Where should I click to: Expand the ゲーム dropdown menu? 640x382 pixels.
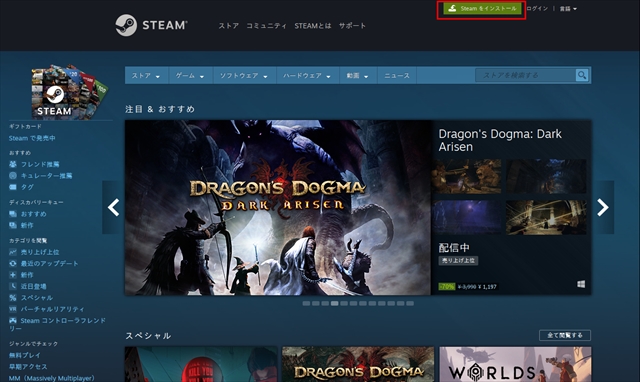point(190,76)
